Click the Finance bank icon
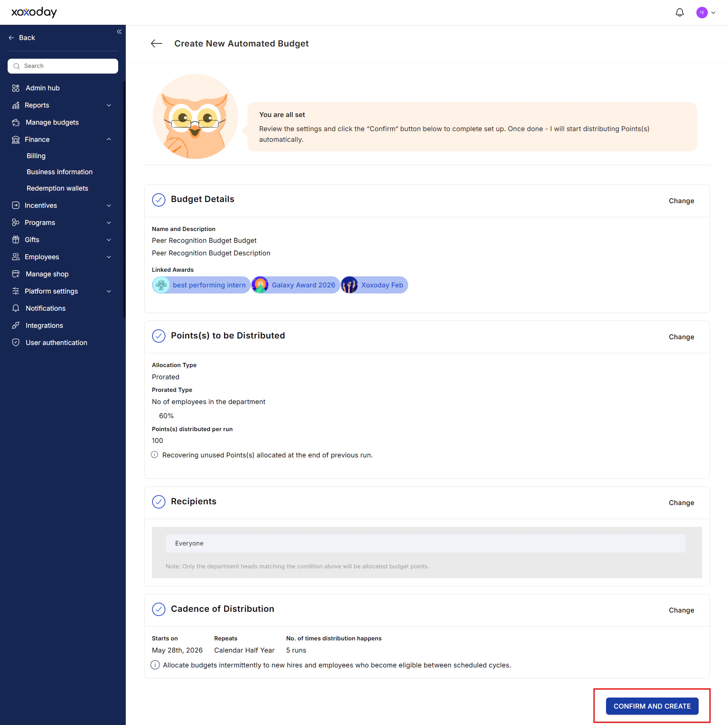Screen dimensions: 728x725 pyautogui.click(x=16, y=140)
